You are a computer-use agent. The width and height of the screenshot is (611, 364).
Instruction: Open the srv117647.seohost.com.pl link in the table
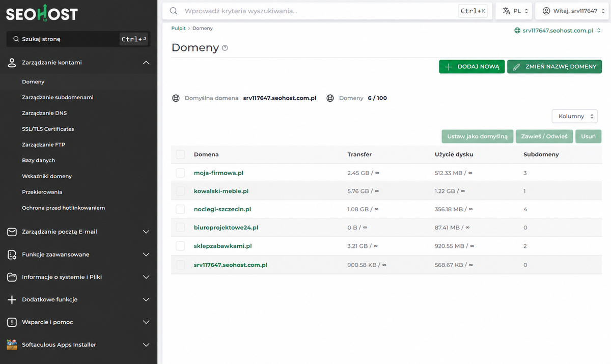click(231, 265)
